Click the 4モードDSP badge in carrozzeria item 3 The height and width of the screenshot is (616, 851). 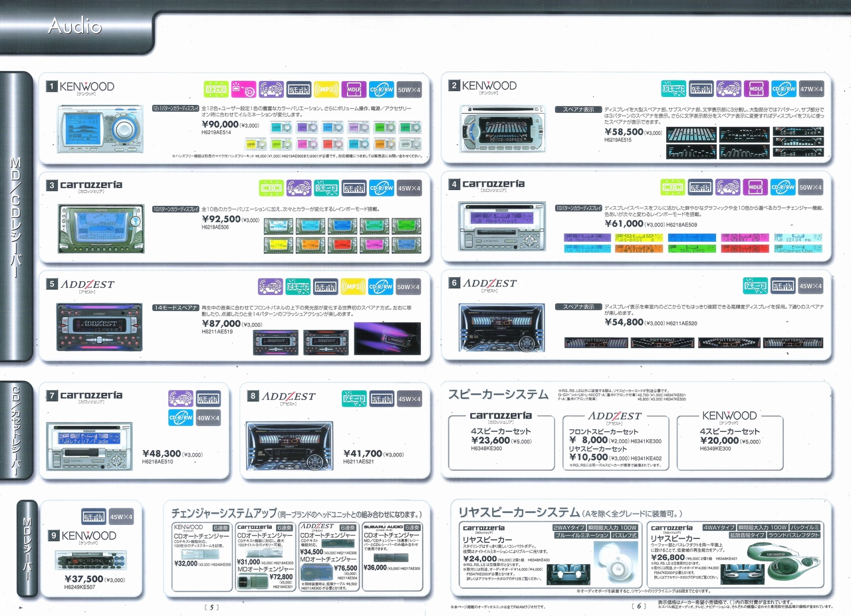tap(299, 188)
